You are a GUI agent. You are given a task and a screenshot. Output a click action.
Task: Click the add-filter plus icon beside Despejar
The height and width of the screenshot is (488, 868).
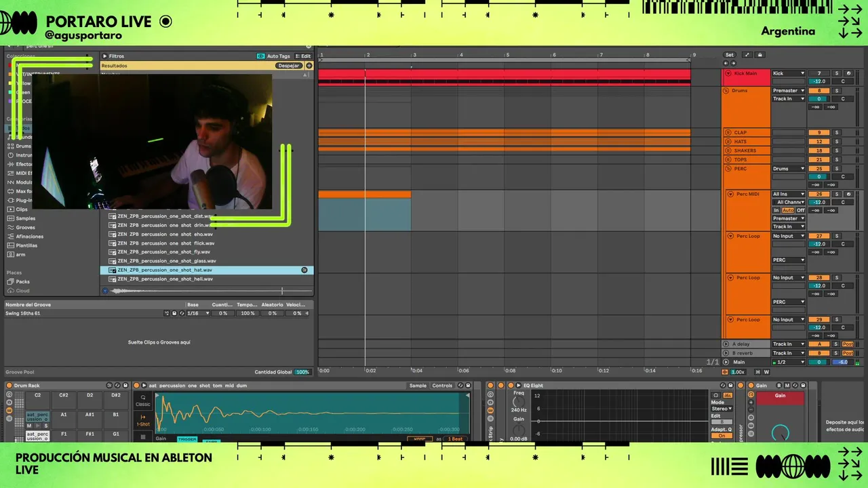point(309,66)
